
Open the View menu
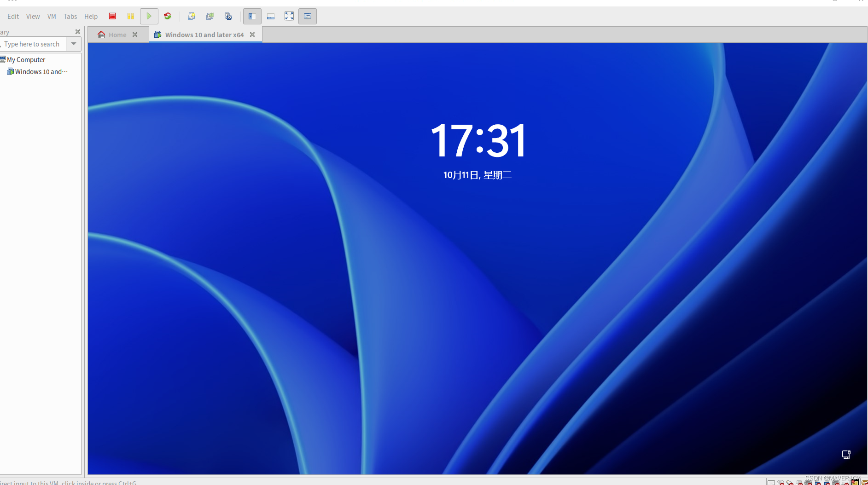coord(33,17)
